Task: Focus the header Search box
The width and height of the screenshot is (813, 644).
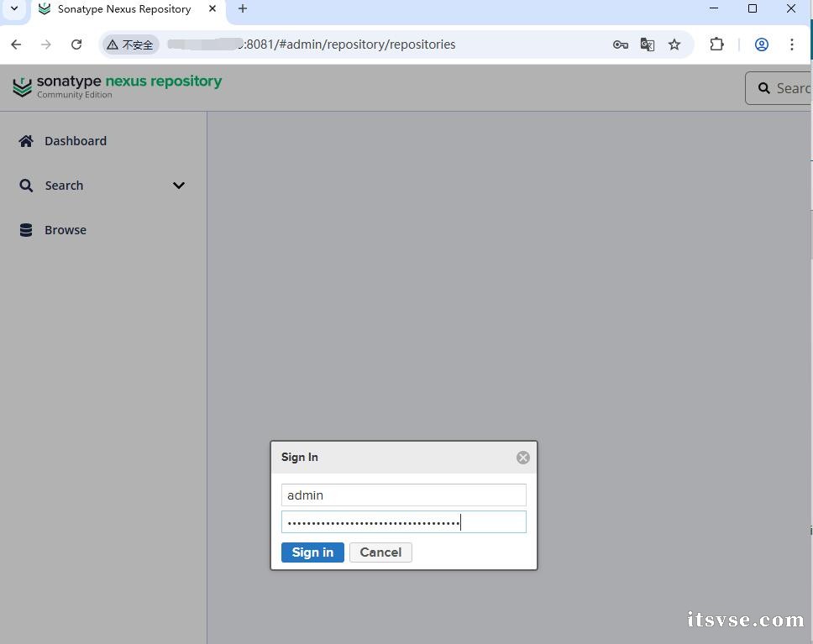Action: pyautogui.click(x=779, y=88)
